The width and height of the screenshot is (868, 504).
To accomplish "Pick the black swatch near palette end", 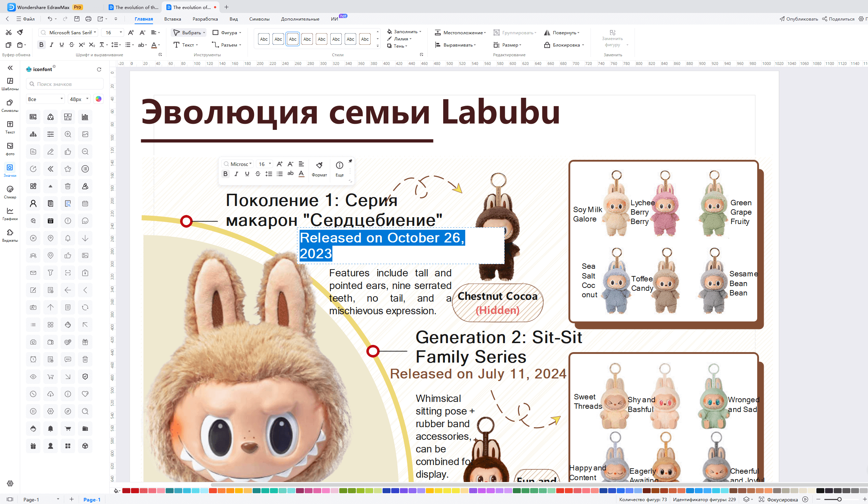I will tap(820, 491).
